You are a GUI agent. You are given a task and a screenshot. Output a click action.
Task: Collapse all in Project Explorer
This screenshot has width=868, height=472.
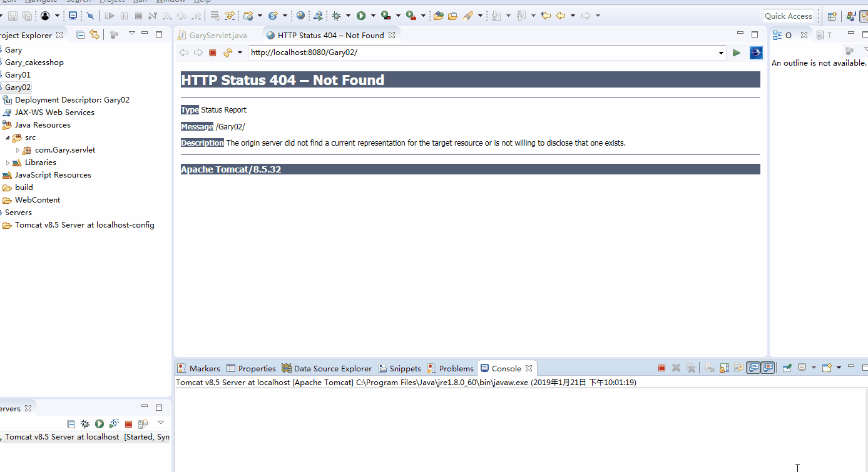point(80,35)
